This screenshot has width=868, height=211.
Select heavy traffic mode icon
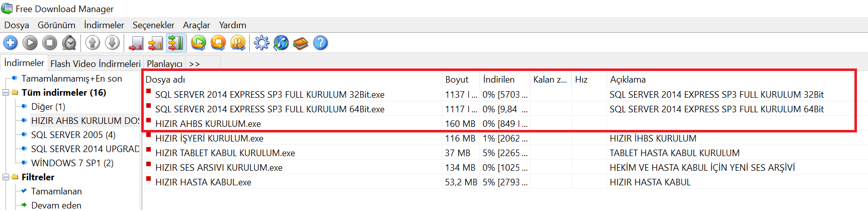(x=175, y=43)
